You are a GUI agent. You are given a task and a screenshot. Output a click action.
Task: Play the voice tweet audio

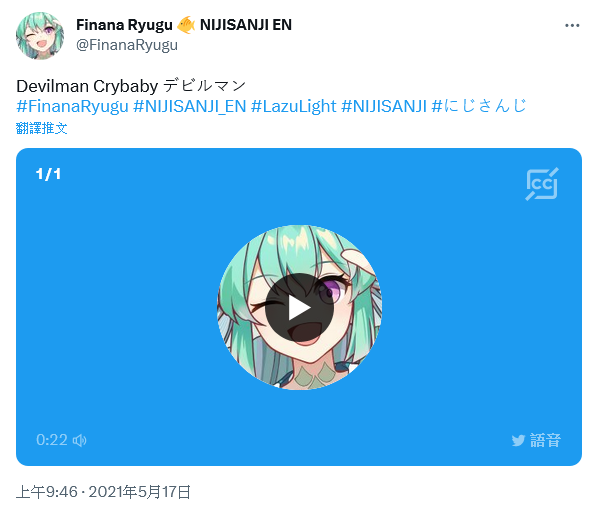[x=299, y=308]
